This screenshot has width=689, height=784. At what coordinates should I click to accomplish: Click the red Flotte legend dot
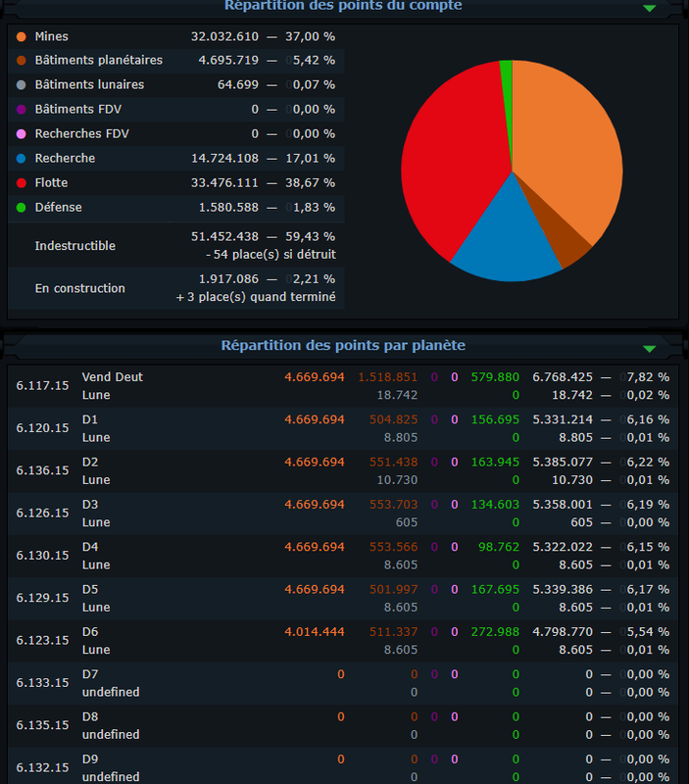tap(21, 183)
